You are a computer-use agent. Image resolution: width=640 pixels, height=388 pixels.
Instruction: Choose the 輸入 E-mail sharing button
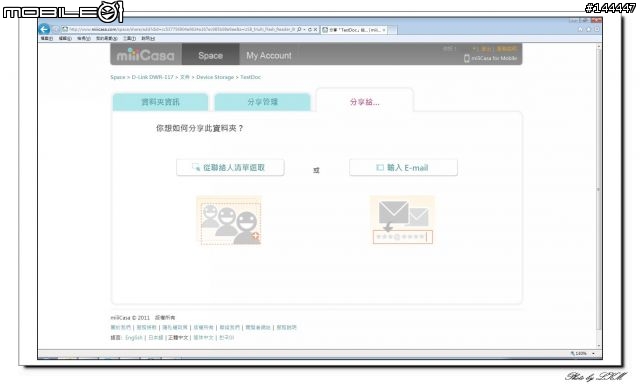pos(403,168)
